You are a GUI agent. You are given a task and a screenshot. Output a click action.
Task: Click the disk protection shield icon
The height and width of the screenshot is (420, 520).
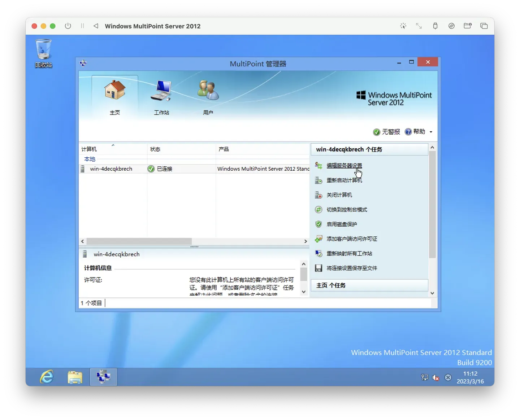pyautogui.click(x=318, y=224)
